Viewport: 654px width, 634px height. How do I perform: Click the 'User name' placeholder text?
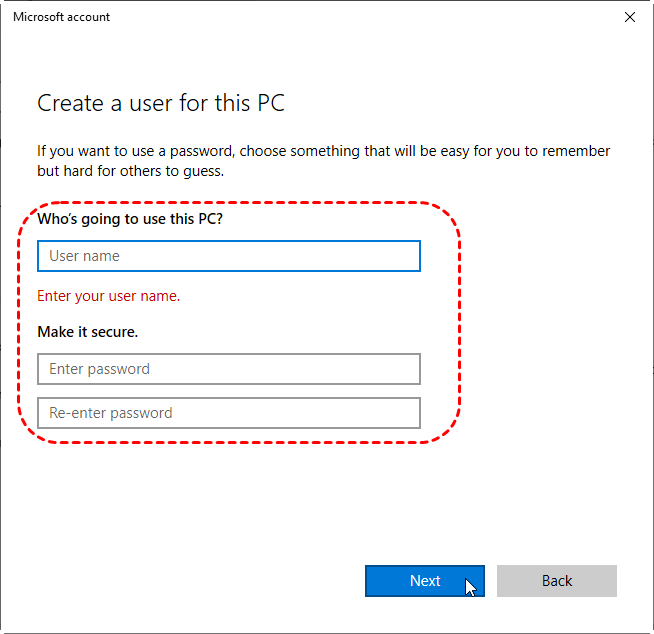pyautogui.click(x=84, y=256)
